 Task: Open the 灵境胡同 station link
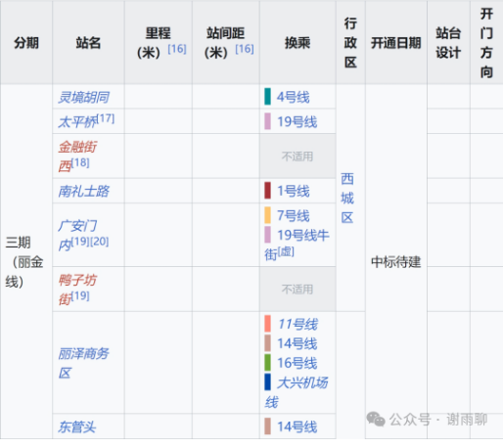[x=83, y=97]
